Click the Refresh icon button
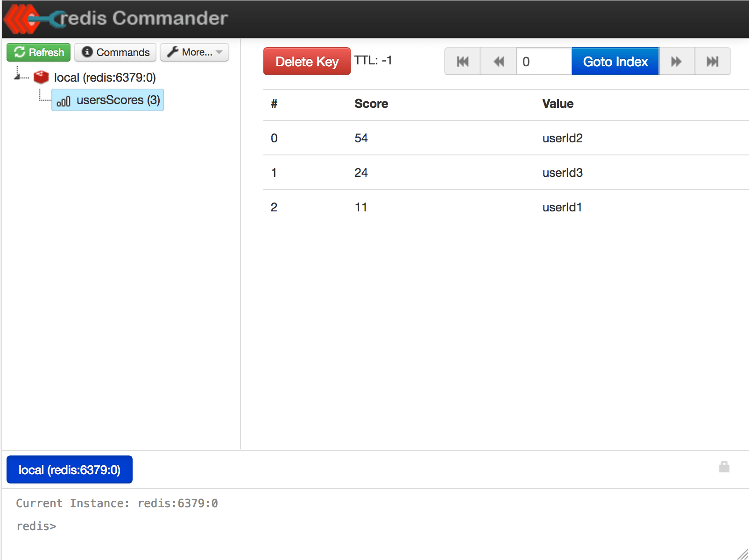 [x=20, y=52]
